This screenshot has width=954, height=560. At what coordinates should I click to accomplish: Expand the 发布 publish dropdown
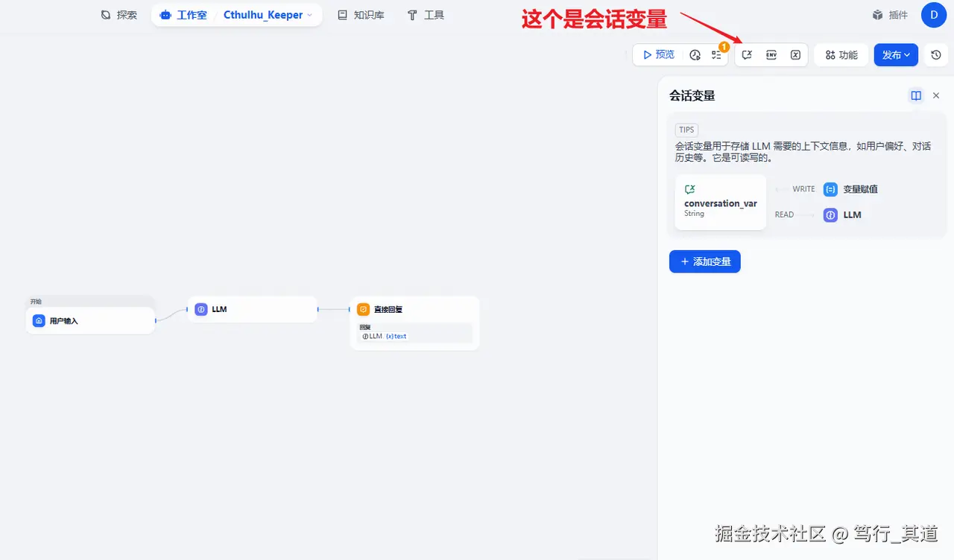click(x=896, y=55)
